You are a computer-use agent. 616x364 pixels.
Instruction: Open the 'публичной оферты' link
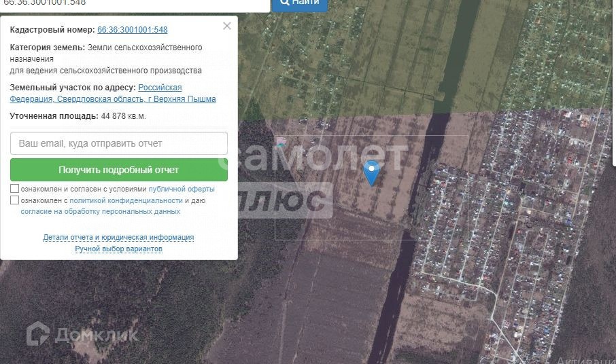pos(182,189)
